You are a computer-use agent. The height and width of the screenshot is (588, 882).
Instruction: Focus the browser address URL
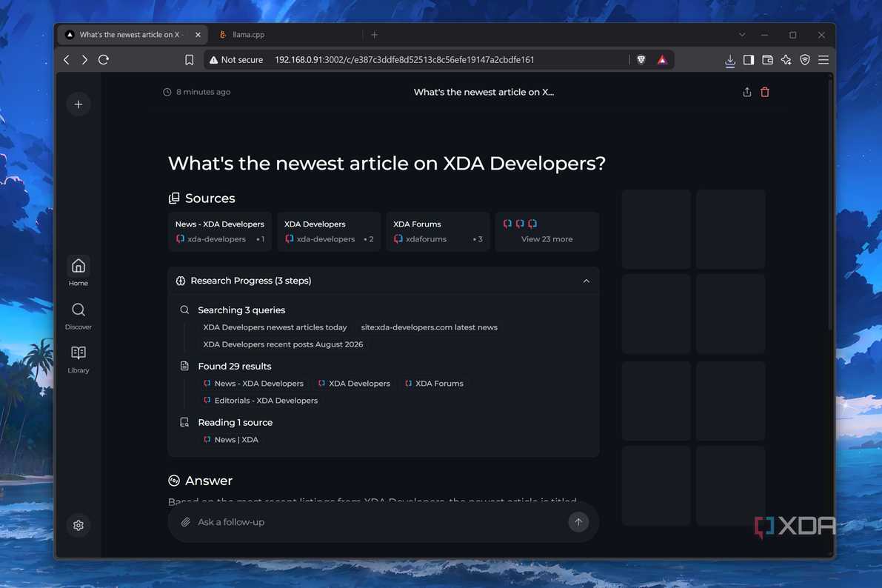coord(404,60)
